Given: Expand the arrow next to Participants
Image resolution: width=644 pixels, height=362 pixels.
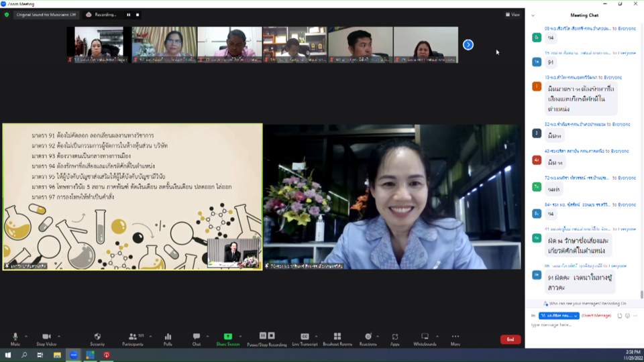Looking at the screenshot, I should (150, 337).
